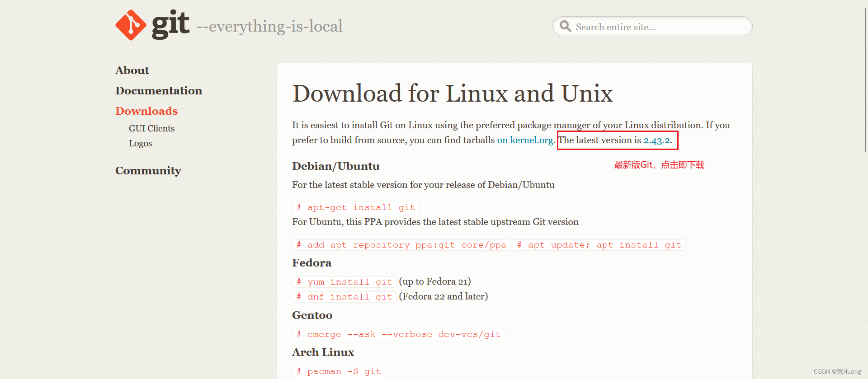
Task: Open the About page
Action: coord(132,70)
